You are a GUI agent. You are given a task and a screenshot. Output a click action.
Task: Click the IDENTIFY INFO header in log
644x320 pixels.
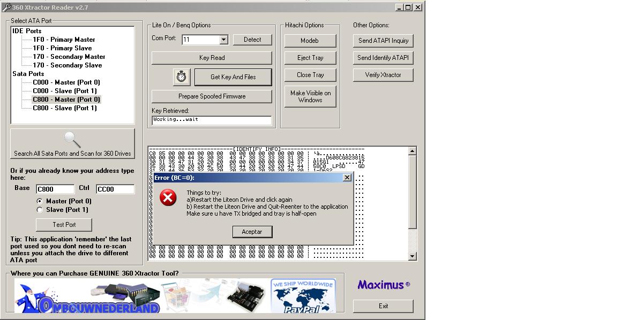[257, 149]
